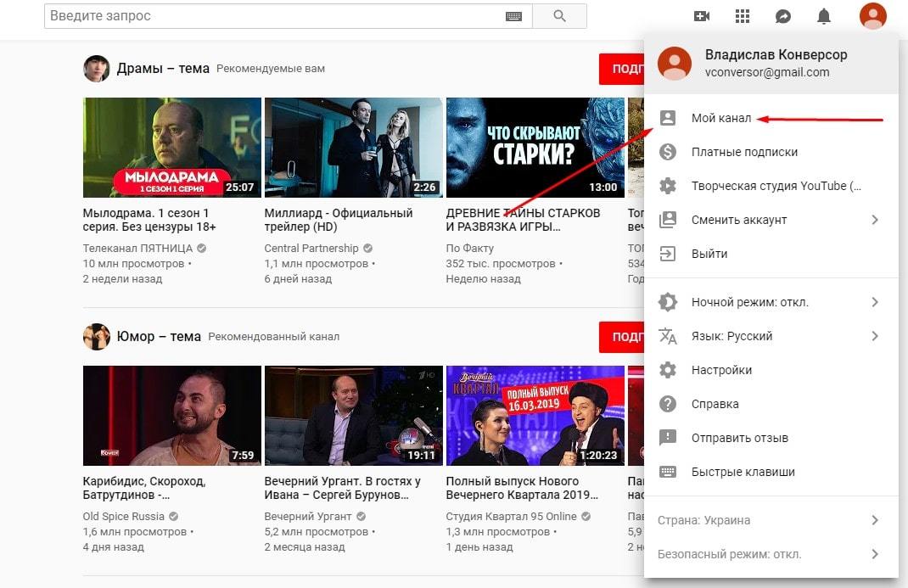Click the dollar icon for Платные подписки

point(668,152)
